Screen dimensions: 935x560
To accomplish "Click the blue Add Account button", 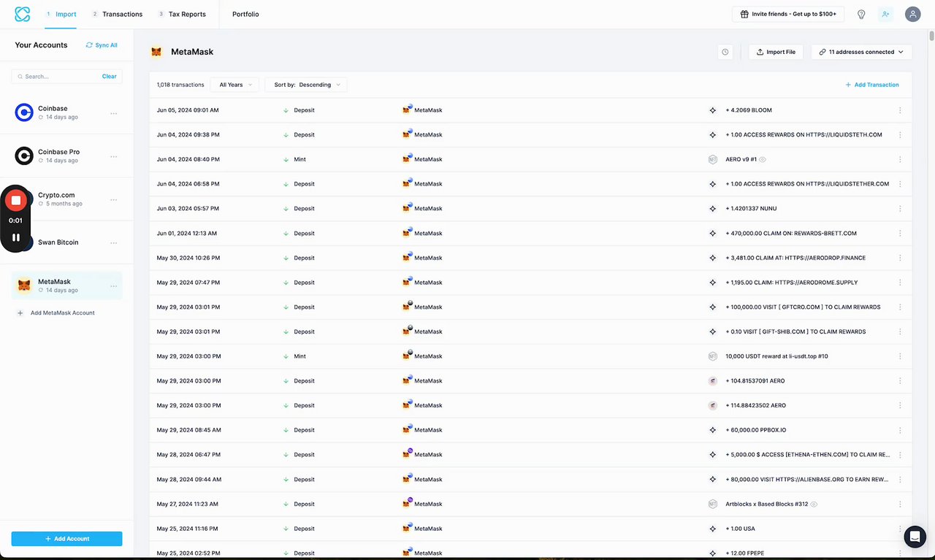I will pyautogui.click(x=66, y=539).
